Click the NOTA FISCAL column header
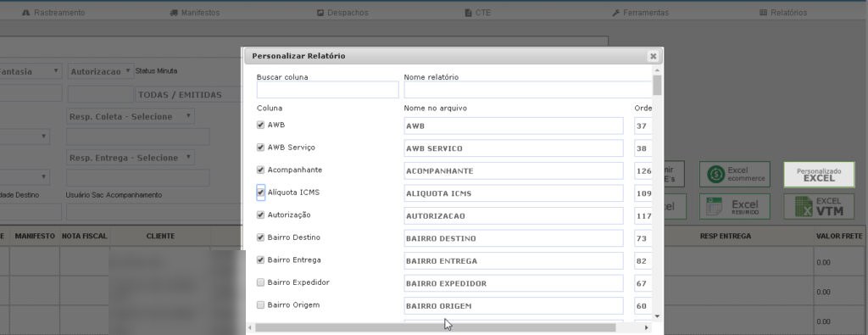 (85, 236)
